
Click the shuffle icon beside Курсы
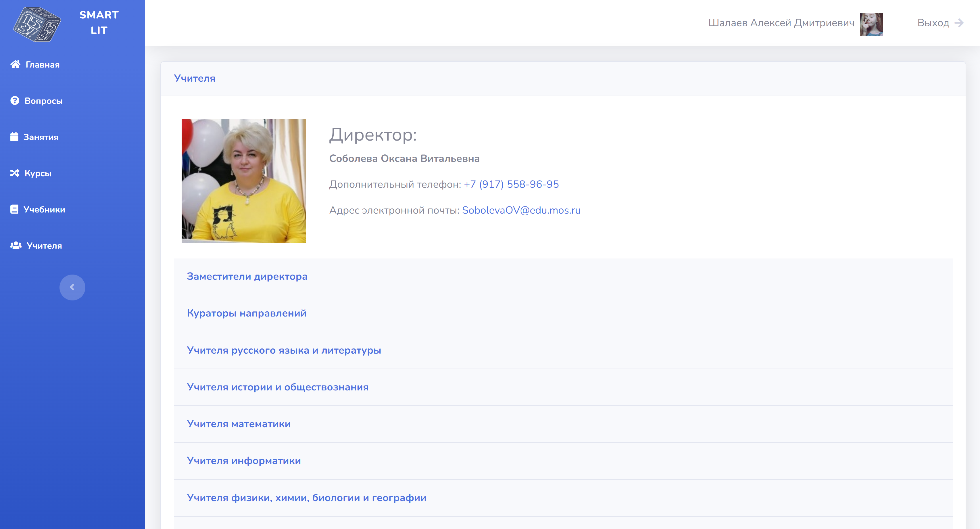pos(15,173)
